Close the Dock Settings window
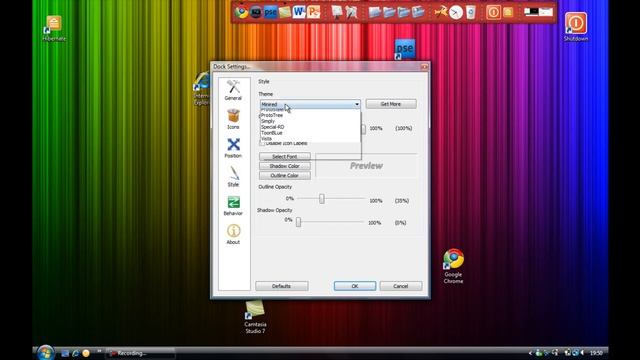The width and height of the screenshot is (640, 360). point(424,67)
